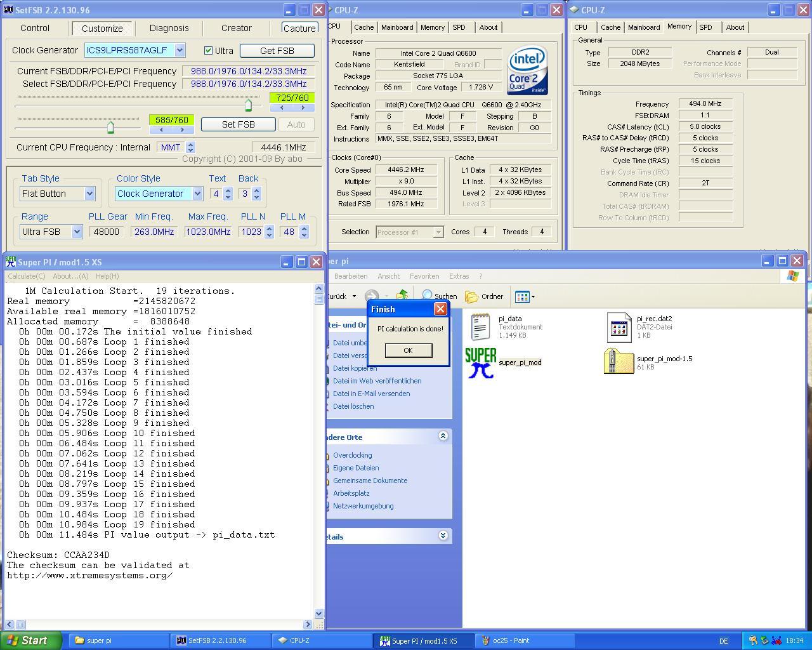
Task: Open the Processor #1 selection dropdown
Action: click(438, 232)
